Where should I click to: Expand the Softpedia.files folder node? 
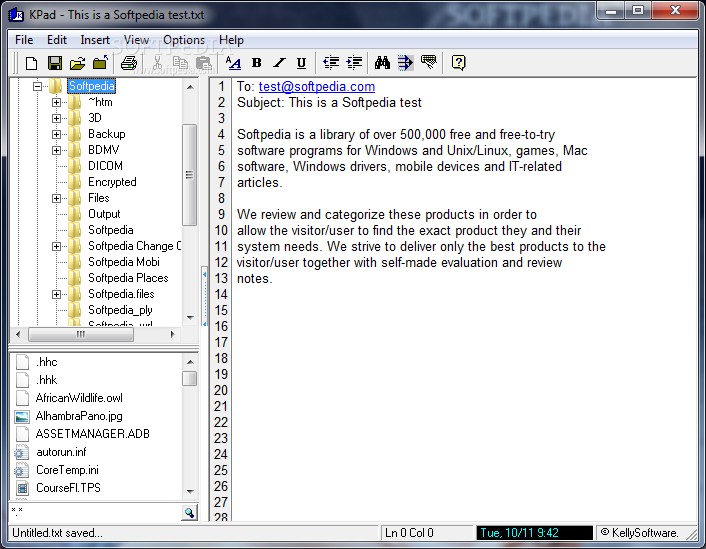[56, 295]
